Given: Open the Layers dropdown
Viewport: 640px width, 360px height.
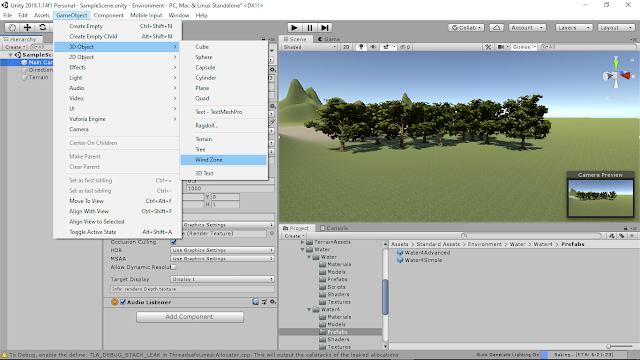Looking at the screenshot, I should [574, 28].
